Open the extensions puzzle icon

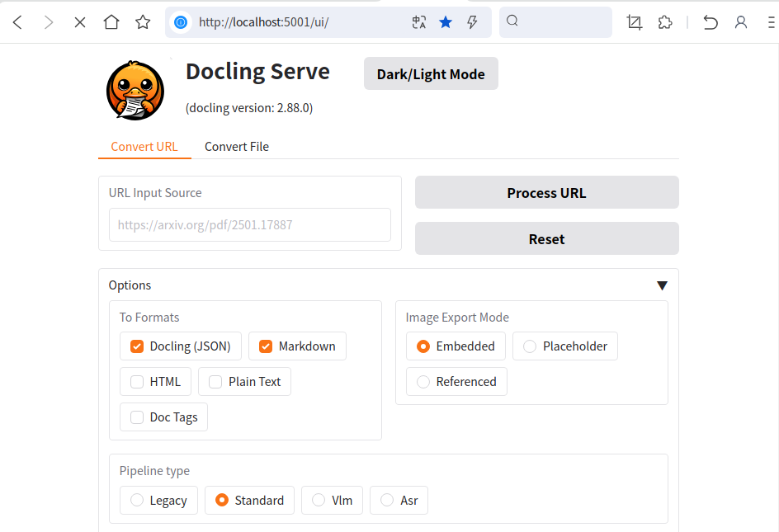(665, 22)
